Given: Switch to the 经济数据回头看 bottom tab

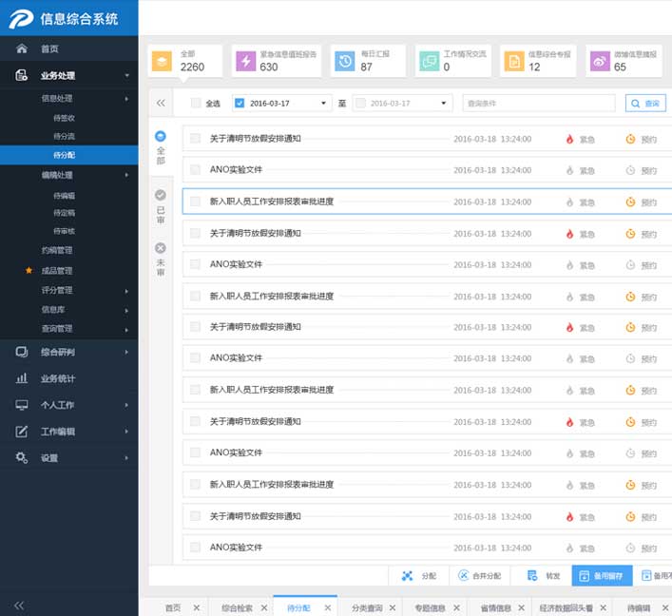Looking at the screenshot, I should [x=566, y=607].
